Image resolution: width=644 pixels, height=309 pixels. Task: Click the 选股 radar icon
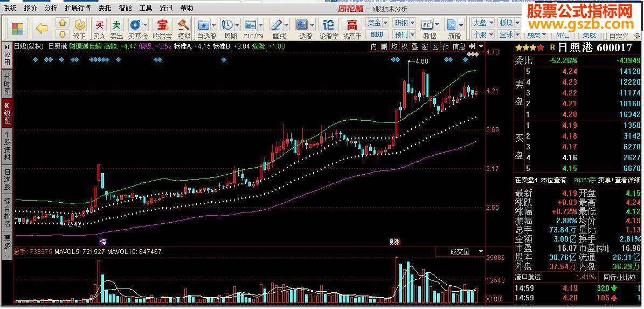302,25
